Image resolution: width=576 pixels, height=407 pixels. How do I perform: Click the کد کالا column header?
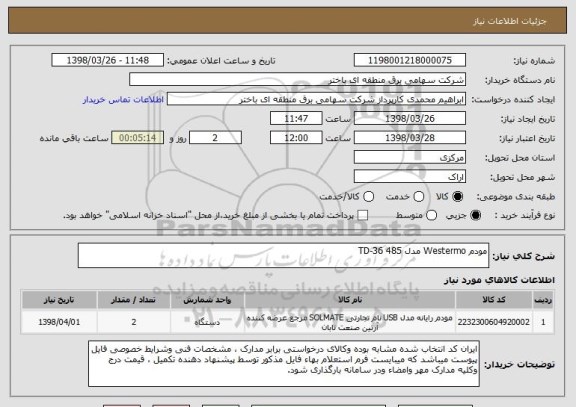tap(494, 300)
